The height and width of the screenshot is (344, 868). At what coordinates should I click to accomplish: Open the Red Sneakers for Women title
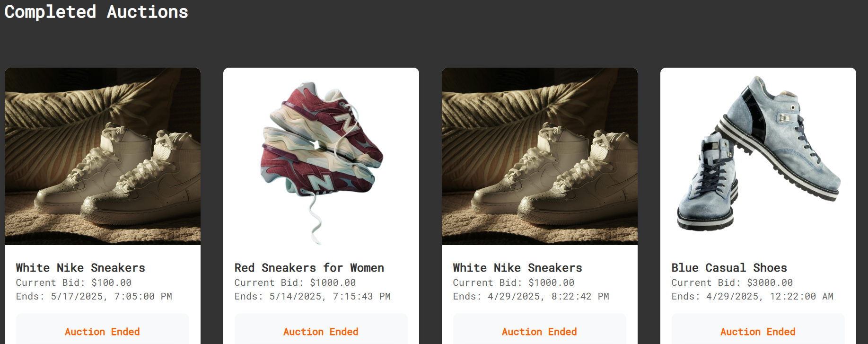pyautogui.click(x=309, y=268)
